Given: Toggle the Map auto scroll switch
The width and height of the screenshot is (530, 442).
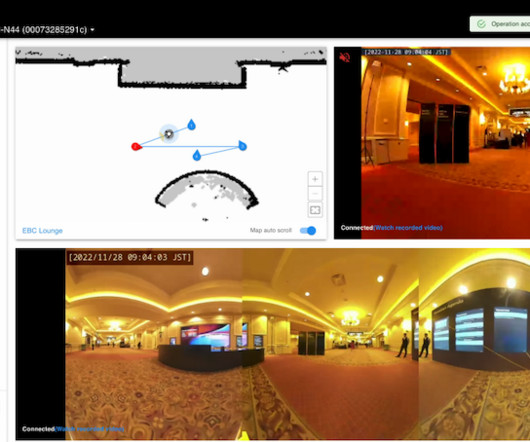Looking at the screenshot, I should (308, 230).
